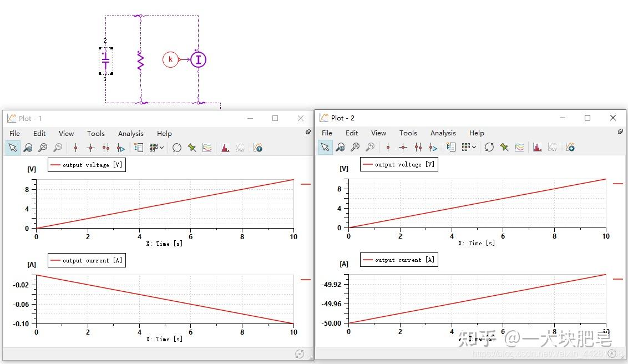Select the arrow pointer tool in Plot - 2

[325, 147]
